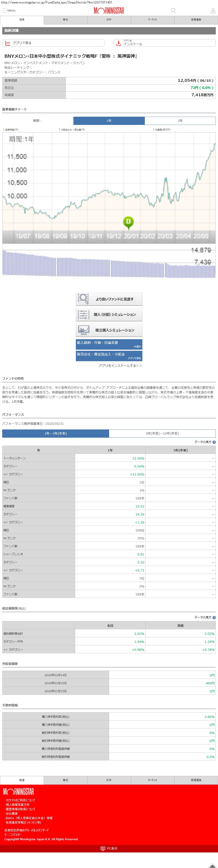Click the sliders icon on 購入(分配)シミュレーション
The image size is (218, 868).
83,314
